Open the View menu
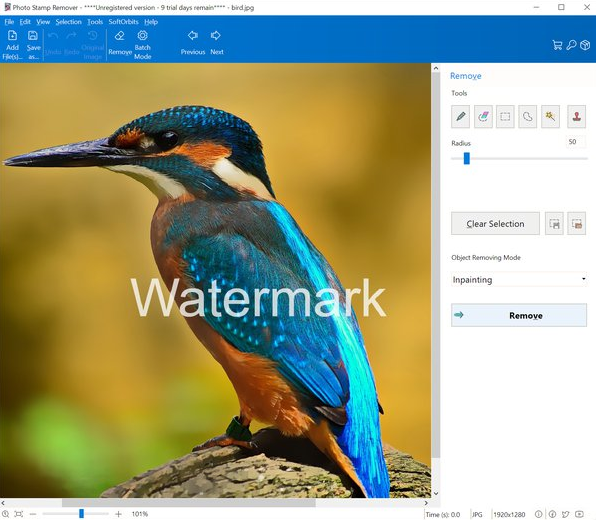The image size is (596, 520). [x=43, y=22]
